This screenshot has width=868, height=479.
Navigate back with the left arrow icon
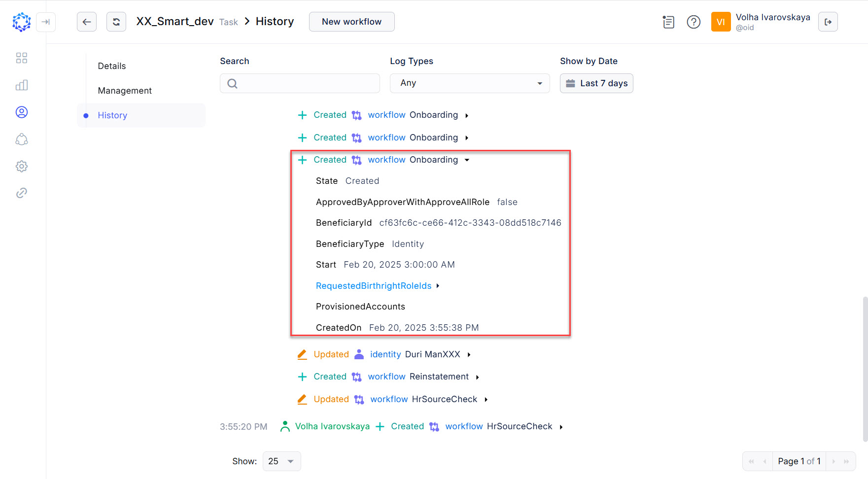[87, 22]
